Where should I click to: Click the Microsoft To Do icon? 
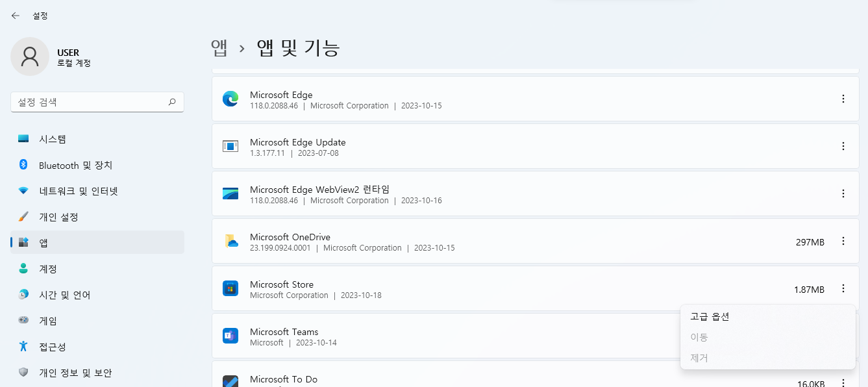pos(230,381)
